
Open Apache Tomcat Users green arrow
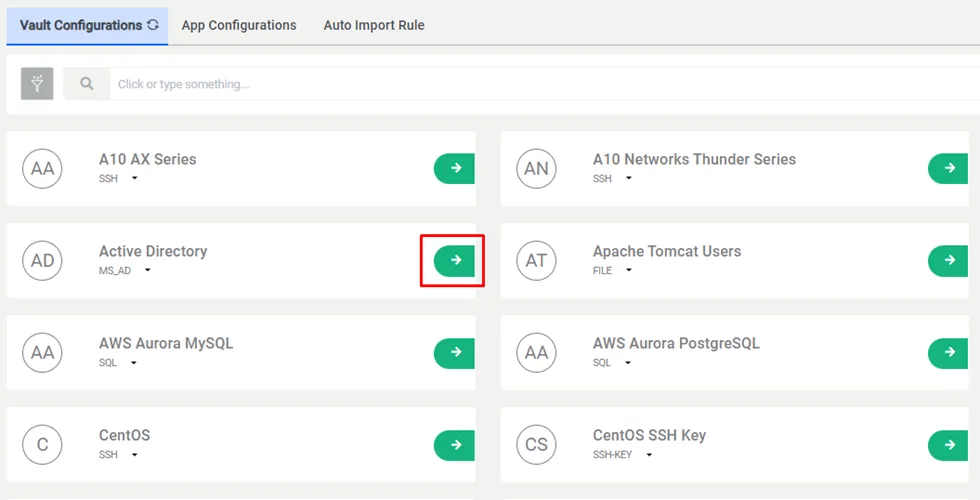pos(948,260)
